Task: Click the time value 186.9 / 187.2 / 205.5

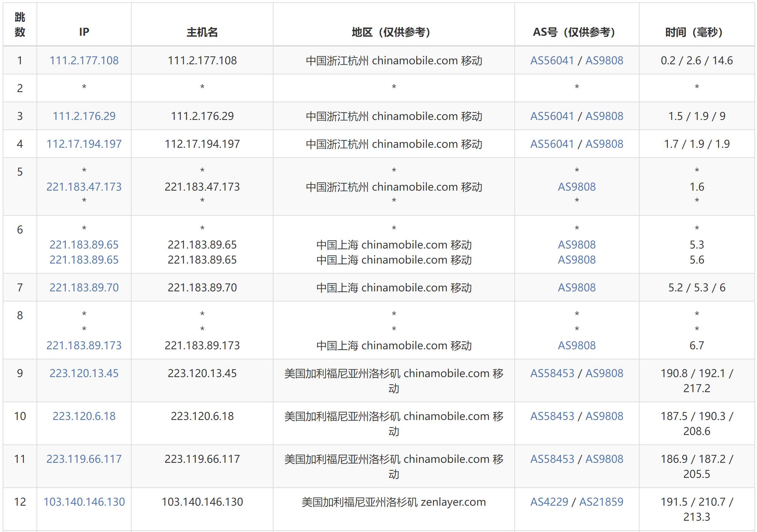Action: point(696,467)
